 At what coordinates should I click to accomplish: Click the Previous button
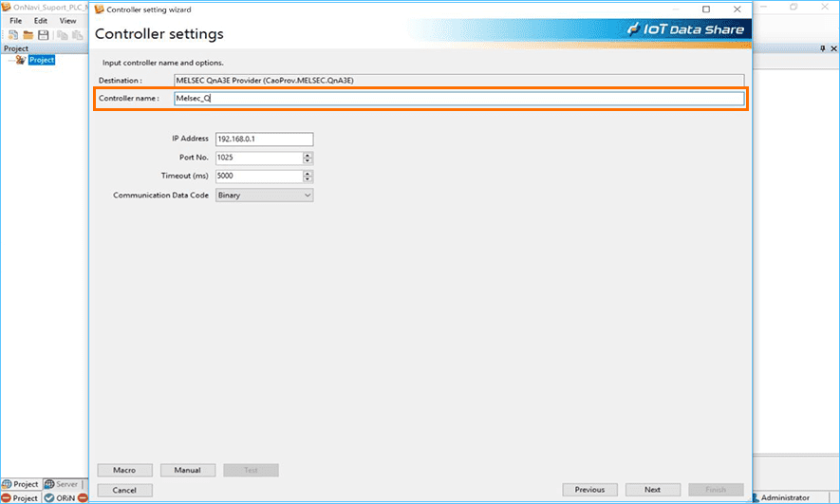(589, 490)
